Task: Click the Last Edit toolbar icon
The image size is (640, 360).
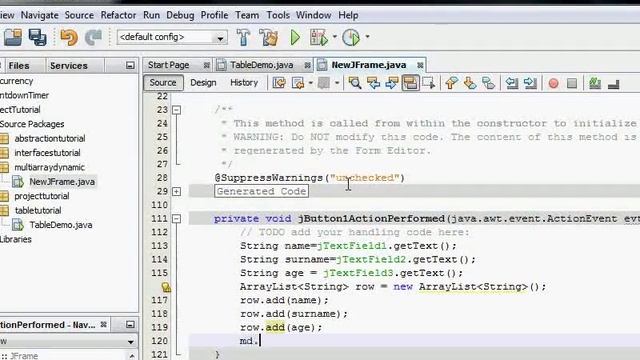Action: pyautogui.click(x=279, y=83)
